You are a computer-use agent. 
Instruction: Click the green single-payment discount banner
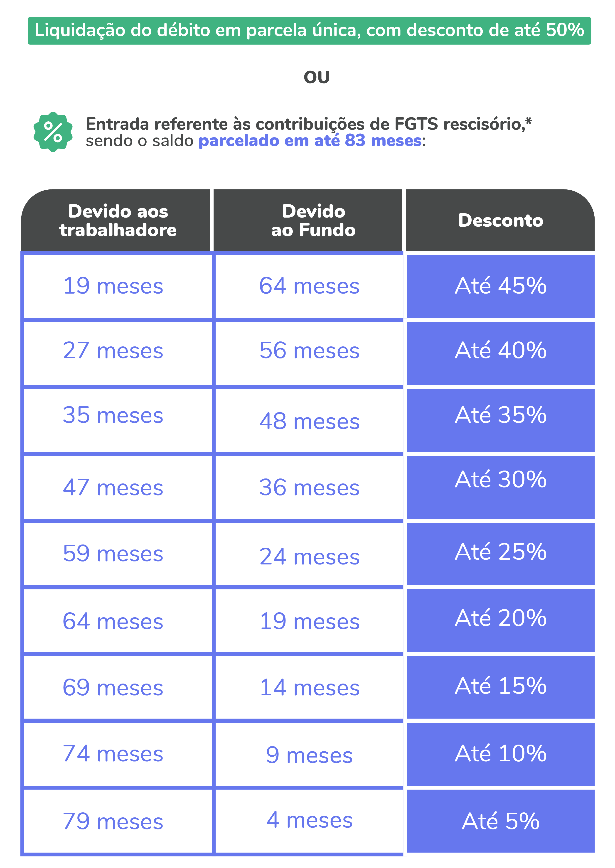(309, 31)
